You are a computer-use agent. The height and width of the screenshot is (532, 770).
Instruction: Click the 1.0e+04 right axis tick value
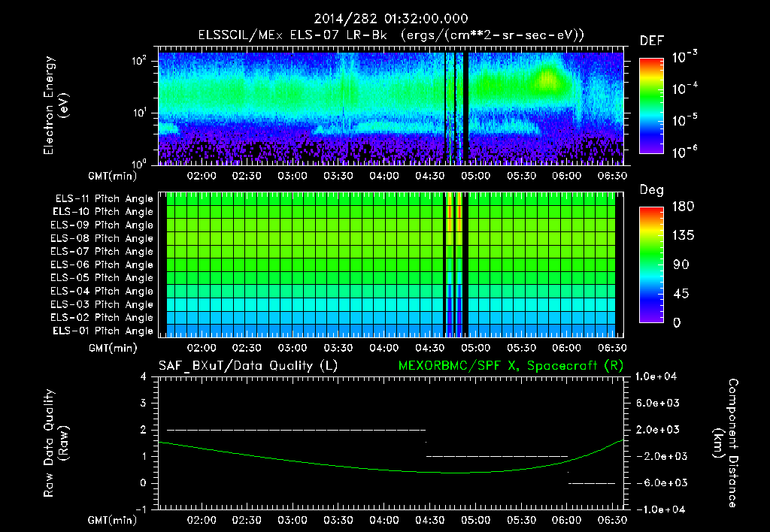click(x=657, y=376)
